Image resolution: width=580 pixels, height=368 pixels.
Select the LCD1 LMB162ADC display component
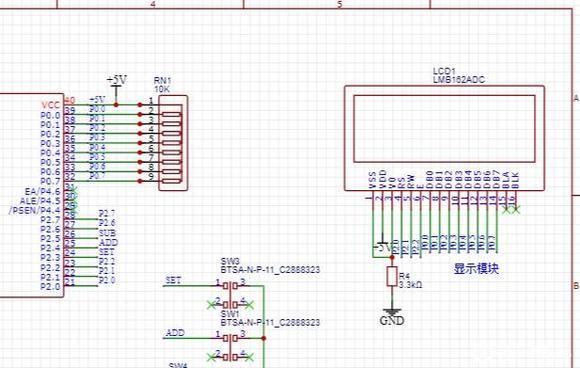444,138
